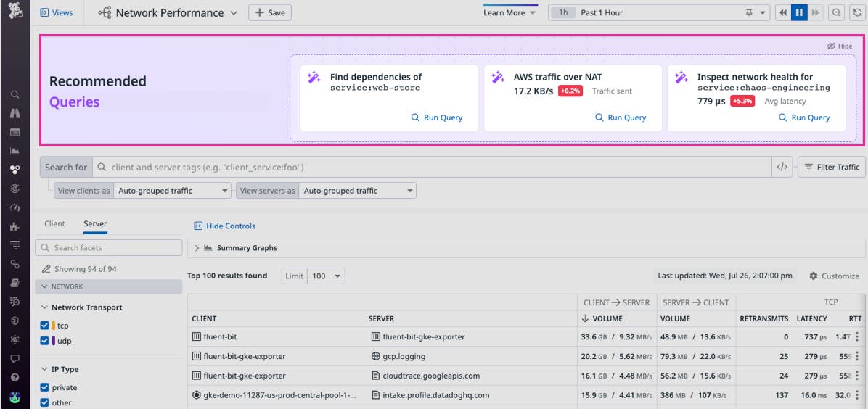Step back using the rewind time button

pos(783,12)
